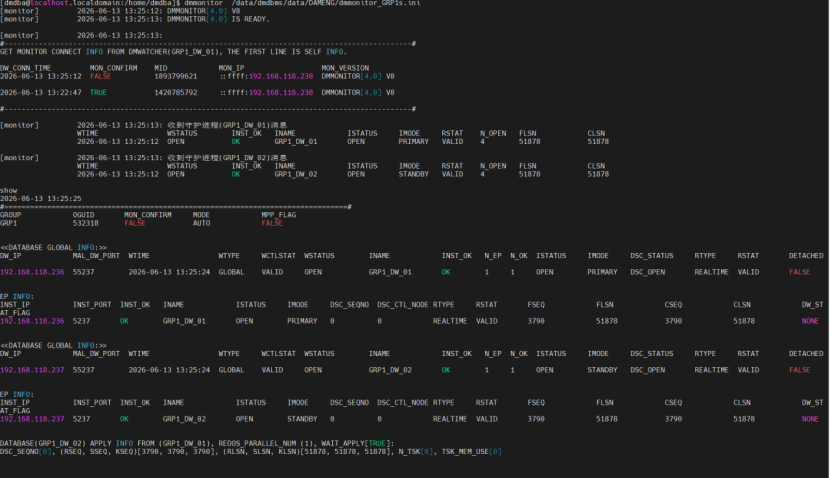Click the 收到守护进程(GRP1_DW_02)消息 monitor line

tap(227, 158)
